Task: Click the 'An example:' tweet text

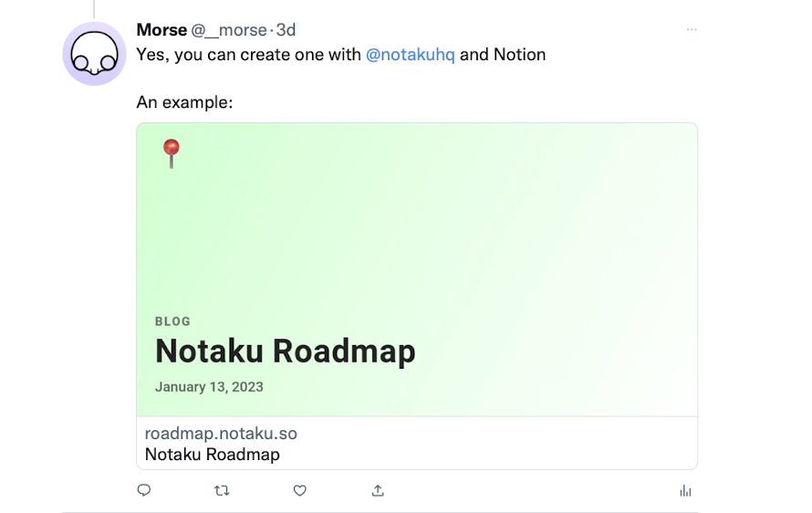Action: (184, 102)
